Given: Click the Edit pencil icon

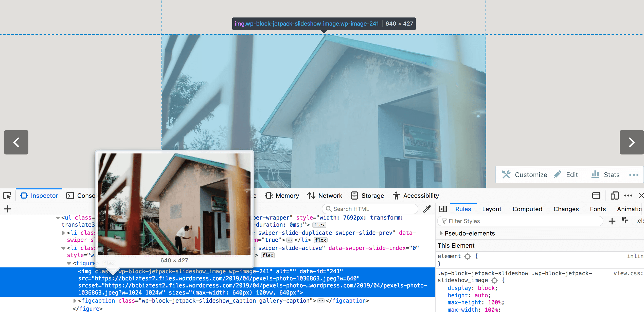Looking at the screenshot, I should click(558, 174).
